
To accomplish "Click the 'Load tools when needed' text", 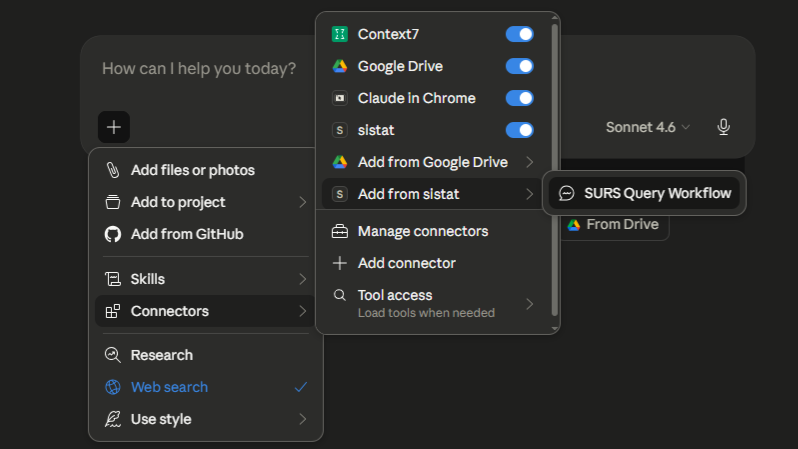I will pyautogui.click(x=426, y=313).
